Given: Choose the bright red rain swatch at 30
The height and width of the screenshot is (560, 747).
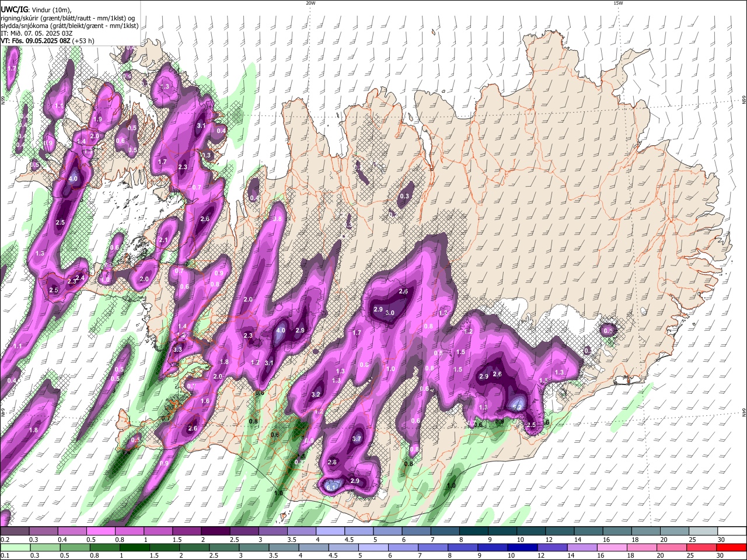Looking at the screenshot, I should click(x=731, y=547).
